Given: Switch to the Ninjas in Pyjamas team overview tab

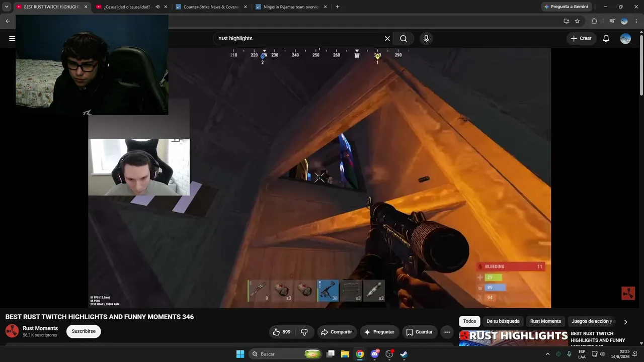Looking at the screenshot, I should pos(291,7).
